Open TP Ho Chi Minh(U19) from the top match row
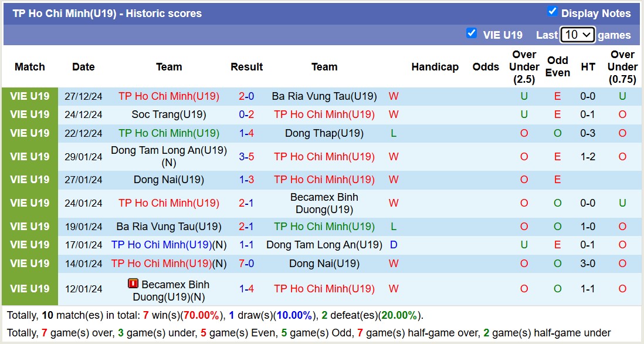The width and height of the screenshot is (644, 344). coord(169,96)
